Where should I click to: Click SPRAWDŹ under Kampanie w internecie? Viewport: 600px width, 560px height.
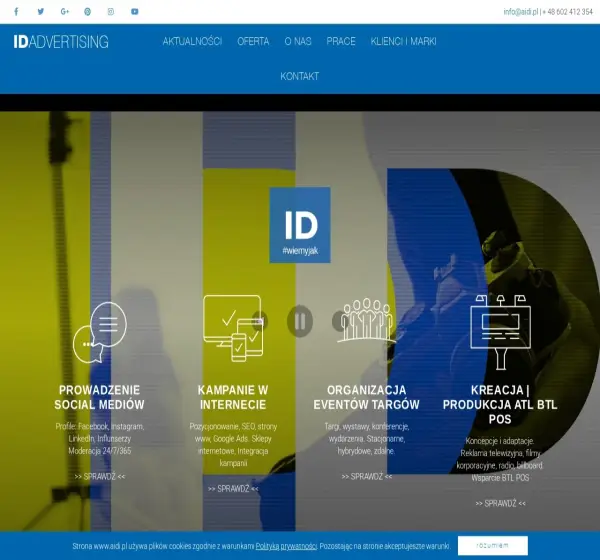tap(233, 489)
